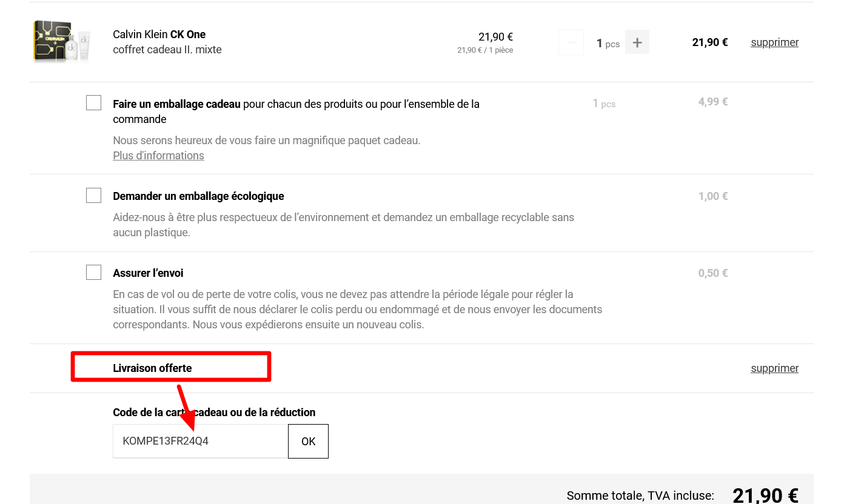
Task: Increase CK One quantity with plus button
Action: pyautogui.click(x=637, y=42)
